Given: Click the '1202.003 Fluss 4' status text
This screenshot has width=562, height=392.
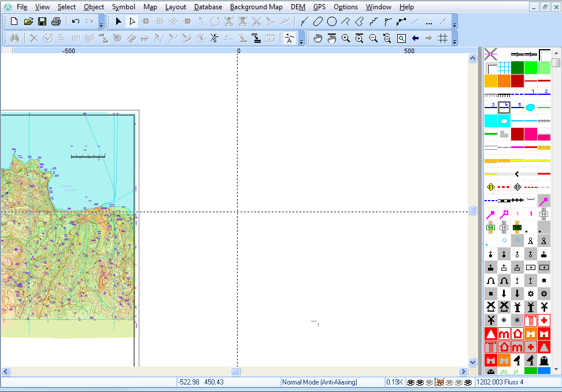Looking at the screenshot, I should coord(500,382).
